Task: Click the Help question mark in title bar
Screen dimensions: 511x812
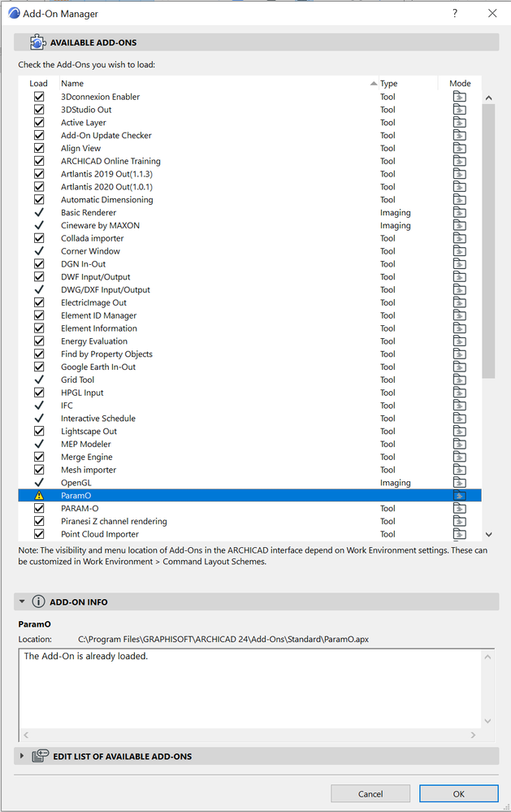Action: 455,13
